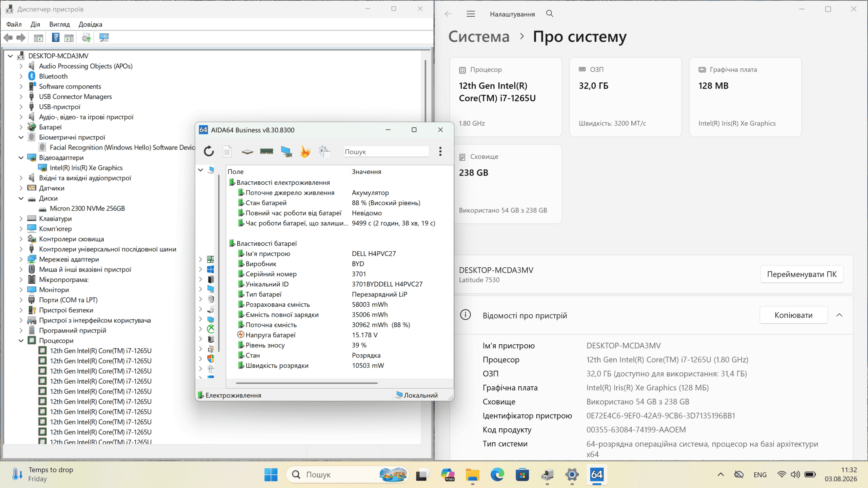Click the Back arrow in Device Manager toolbar

click(x=8, y=38)
